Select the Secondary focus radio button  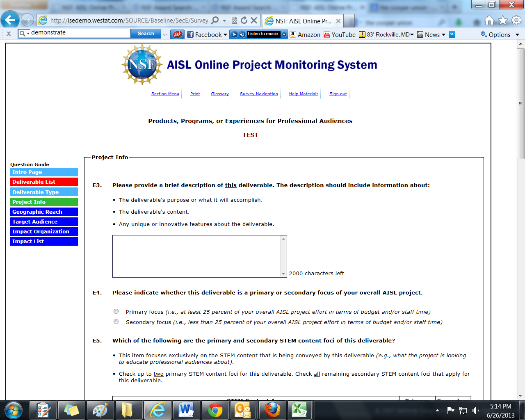pos(116,322)
